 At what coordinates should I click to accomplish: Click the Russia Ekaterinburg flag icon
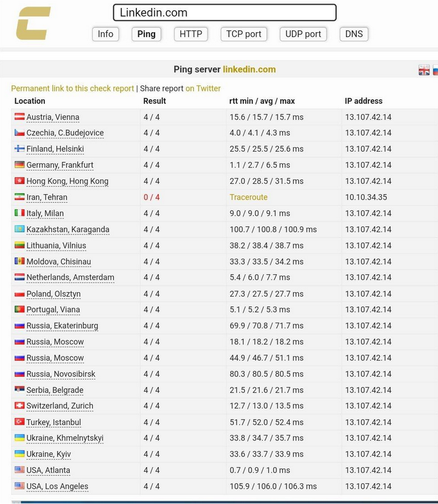point(19,325)
